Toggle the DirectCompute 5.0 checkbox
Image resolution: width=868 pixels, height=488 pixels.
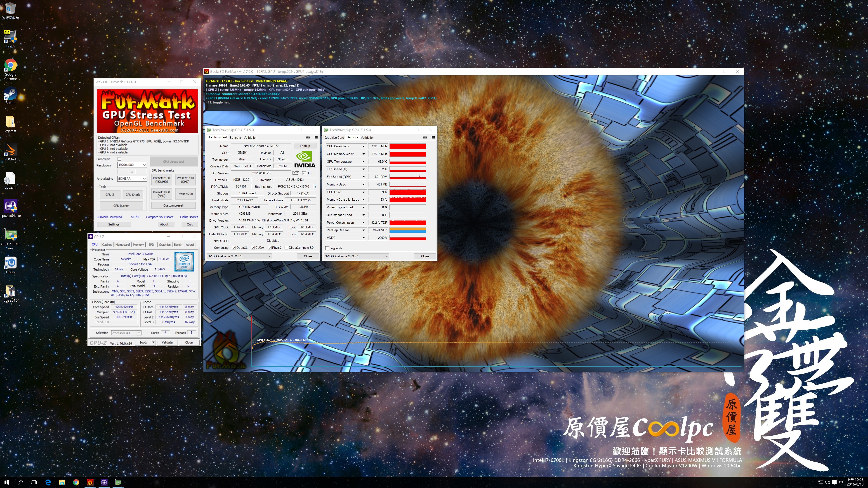tap(286, 248)
